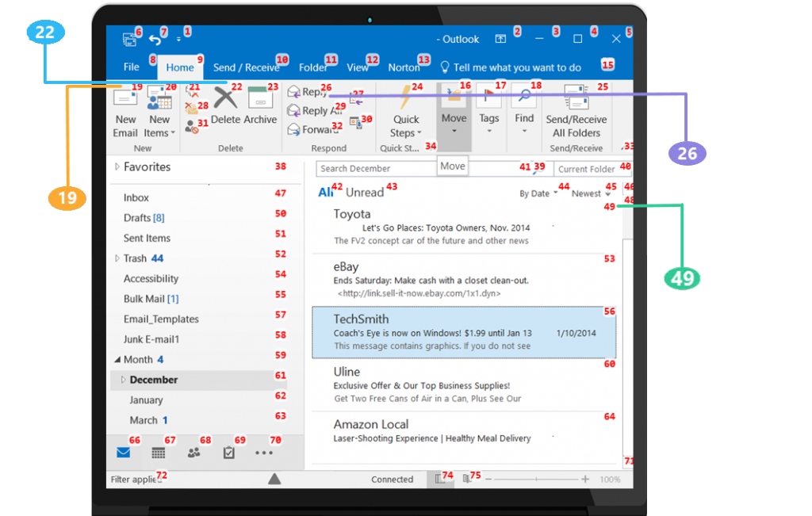Image resolution: width=812 pixels, height=516 pixels.
Task: Click the Delete icon in ribbon
Action: pos(225,100)
